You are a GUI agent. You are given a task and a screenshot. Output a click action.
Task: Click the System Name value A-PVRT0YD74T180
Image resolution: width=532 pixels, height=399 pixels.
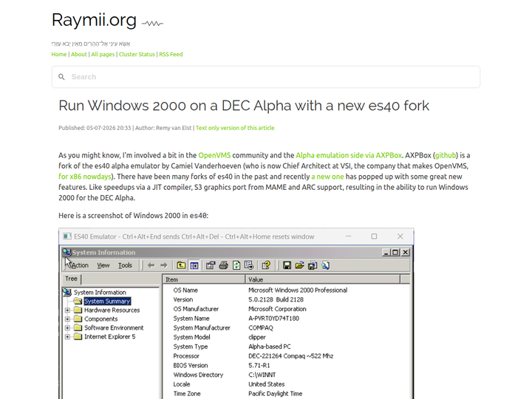[274, 318]
